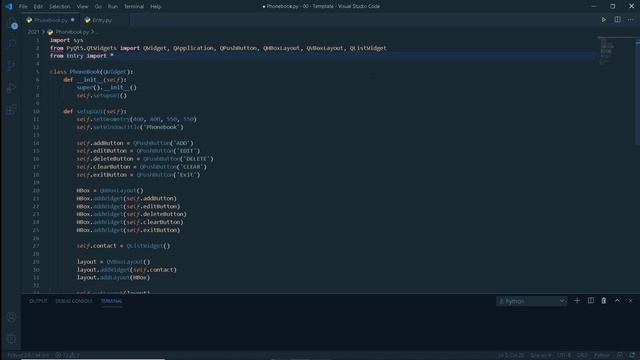Open the Extensions view
Screen dimensions: 640x360
11,110
